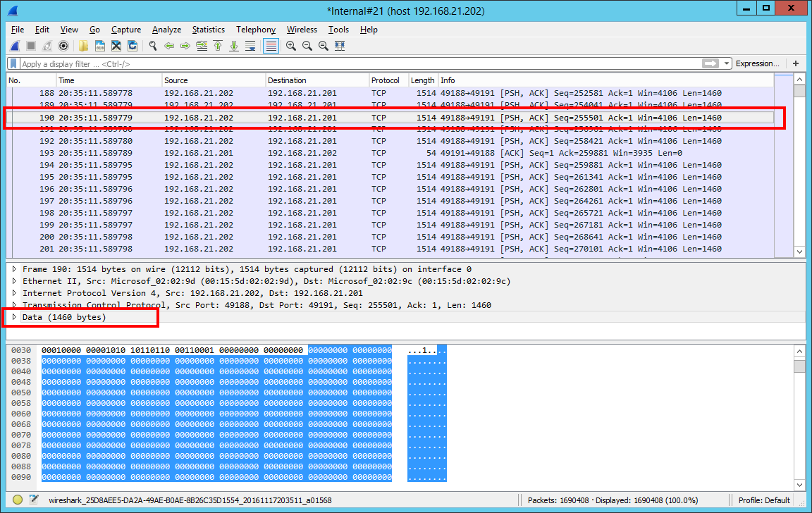Click packet list scrollbar down arrow
This screenshot has height=513, width=812.
pyautogui.click(x=799, y=252)
